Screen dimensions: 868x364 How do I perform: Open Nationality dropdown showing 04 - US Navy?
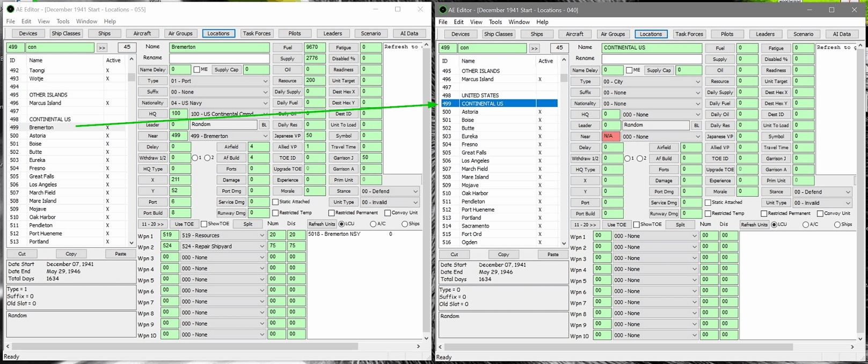219,103
